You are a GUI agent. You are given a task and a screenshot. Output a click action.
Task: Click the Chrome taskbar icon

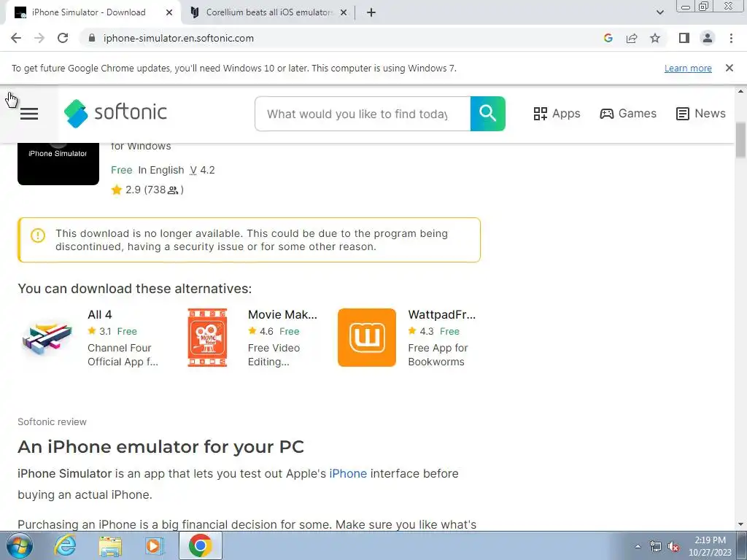tap(201, 545)
